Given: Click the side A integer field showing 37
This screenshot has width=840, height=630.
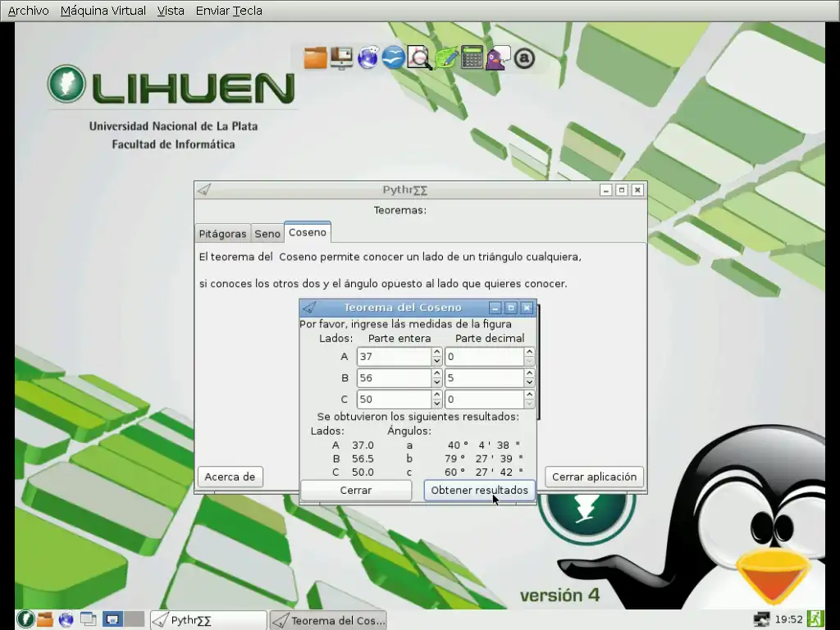Looking at the screenshot, I should pos(395,357).
